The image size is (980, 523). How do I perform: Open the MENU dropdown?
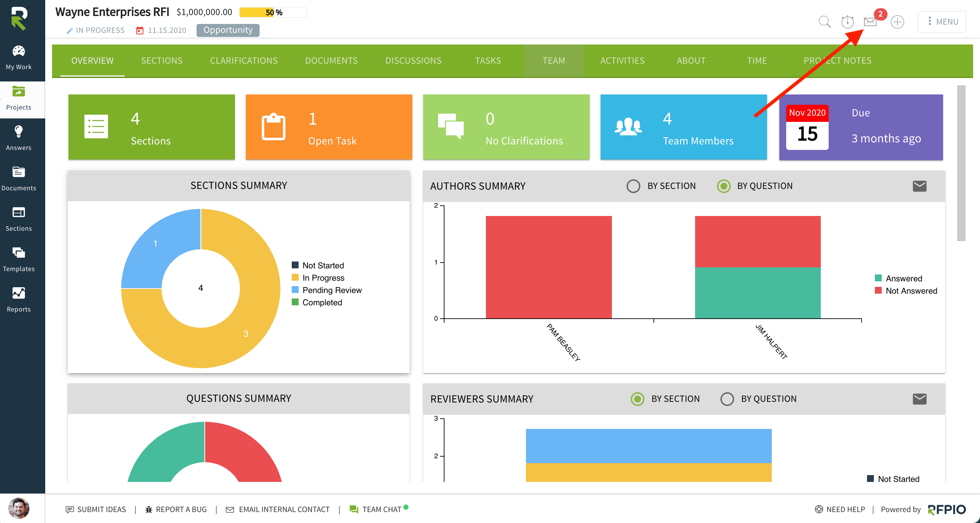(x=942, y=22)
